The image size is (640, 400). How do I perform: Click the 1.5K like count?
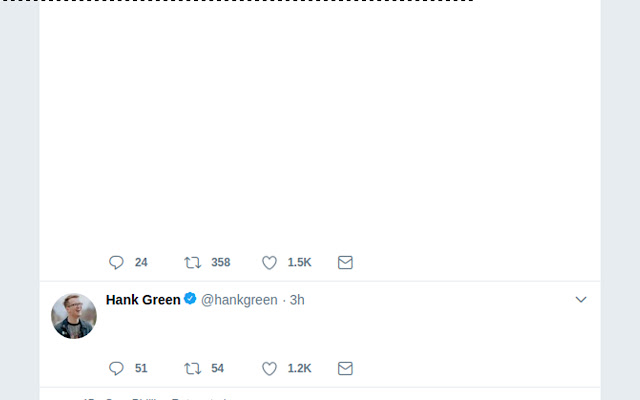[299, 262]
